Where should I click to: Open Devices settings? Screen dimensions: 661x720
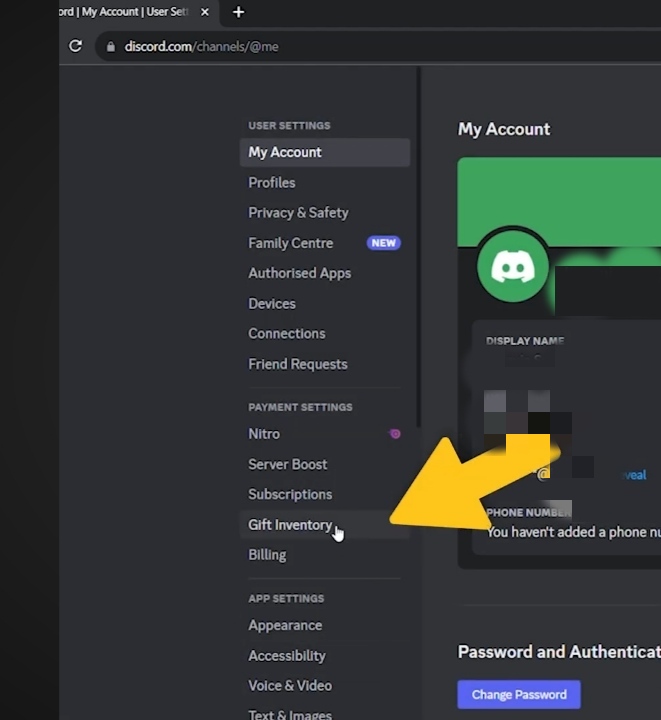click(325, 304)
